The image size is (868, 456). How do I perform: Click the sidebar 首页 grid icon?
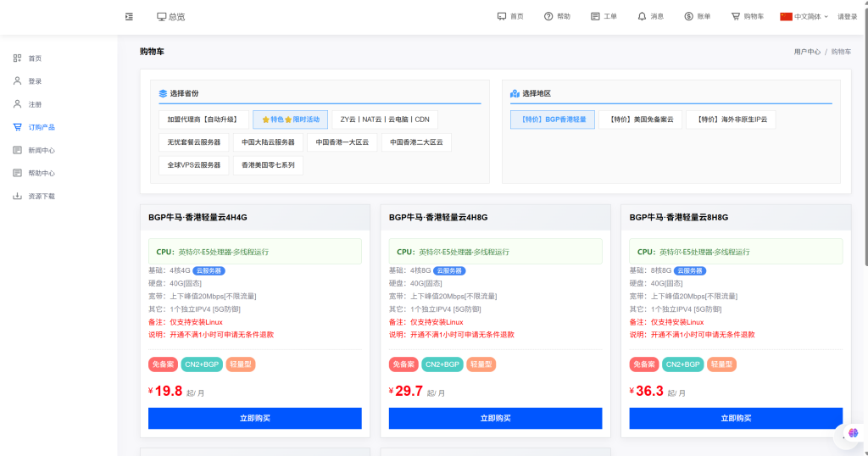(x=17, y=58)
